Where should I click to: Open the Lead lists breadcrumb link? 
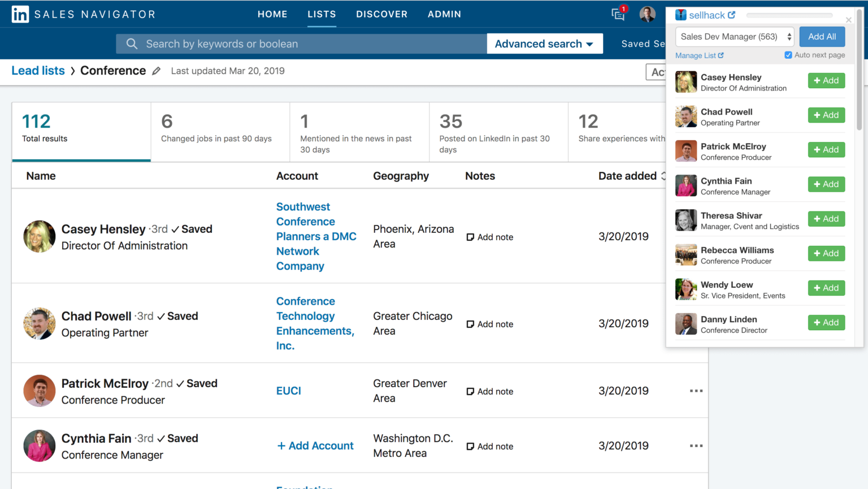pyautogui.click(x=38, y=70)
